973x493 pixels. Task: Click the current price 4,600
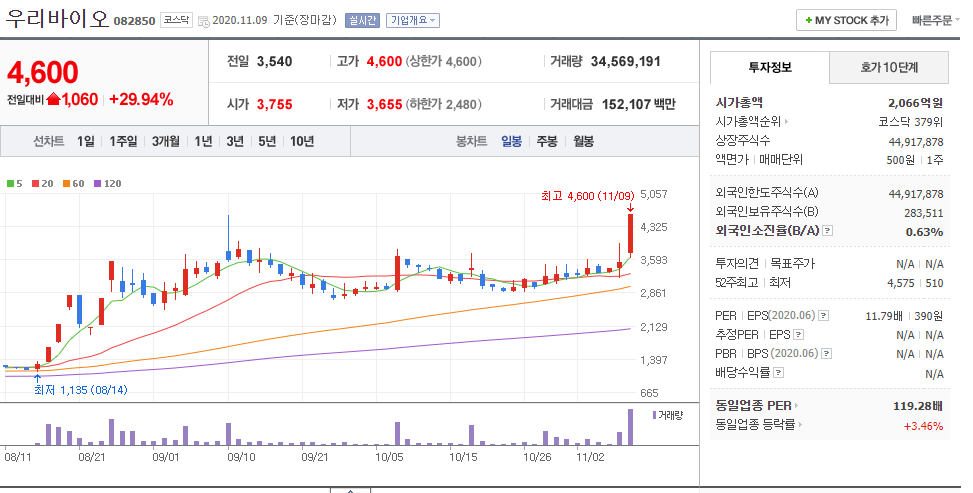[x=43, y=73]
